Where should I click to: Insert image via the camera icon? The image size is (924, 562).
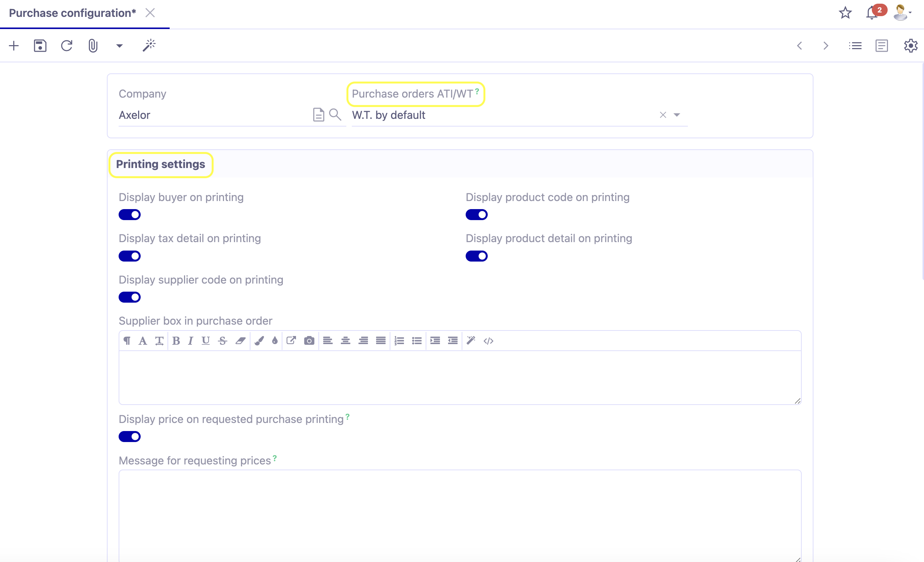pyautogui.click(x=309, y=340)
